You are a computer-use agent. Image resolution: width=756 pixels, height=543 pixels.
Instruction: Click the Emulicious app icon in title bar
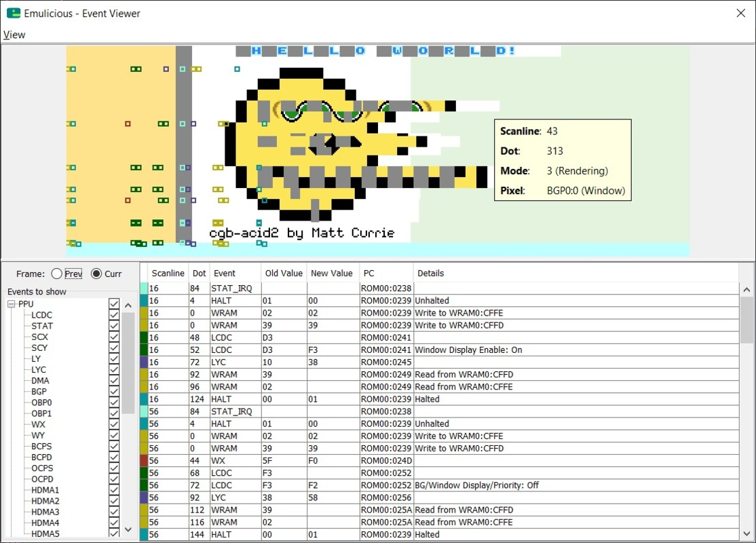click(x=13, y=13)
